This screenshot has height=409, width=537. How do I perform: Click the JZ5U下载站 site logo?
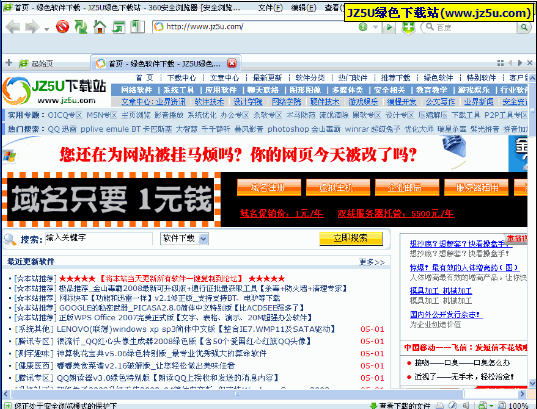[55, 91]
